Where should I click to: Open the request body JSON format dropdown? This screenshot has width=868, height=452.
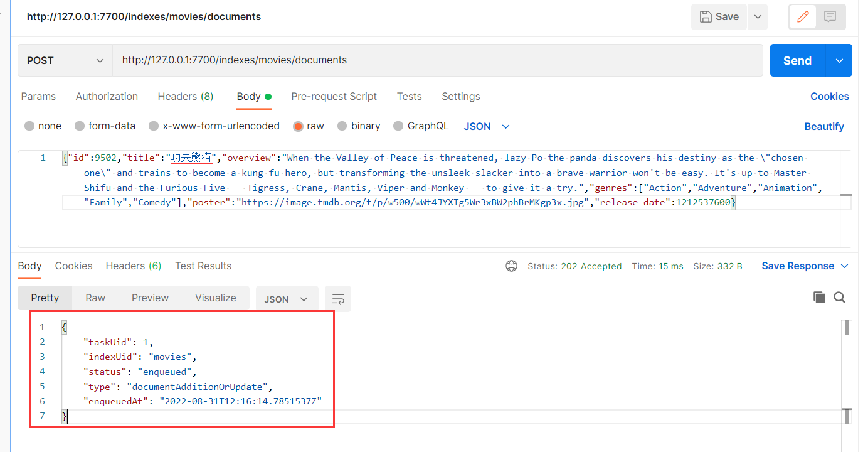click(x=487, y=126)
